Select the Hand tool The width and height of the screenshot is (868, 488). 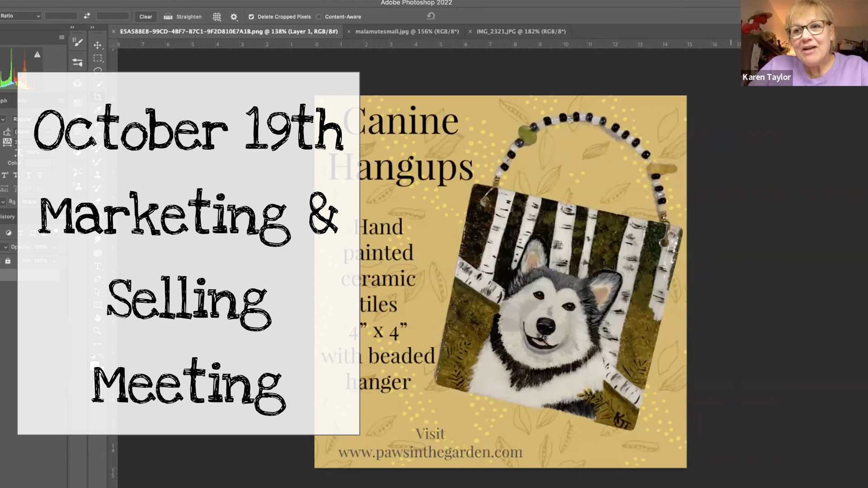(97, 318)
